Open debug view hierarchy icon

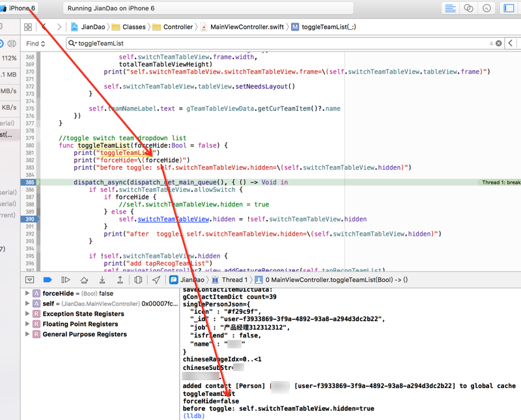(138, 280)
